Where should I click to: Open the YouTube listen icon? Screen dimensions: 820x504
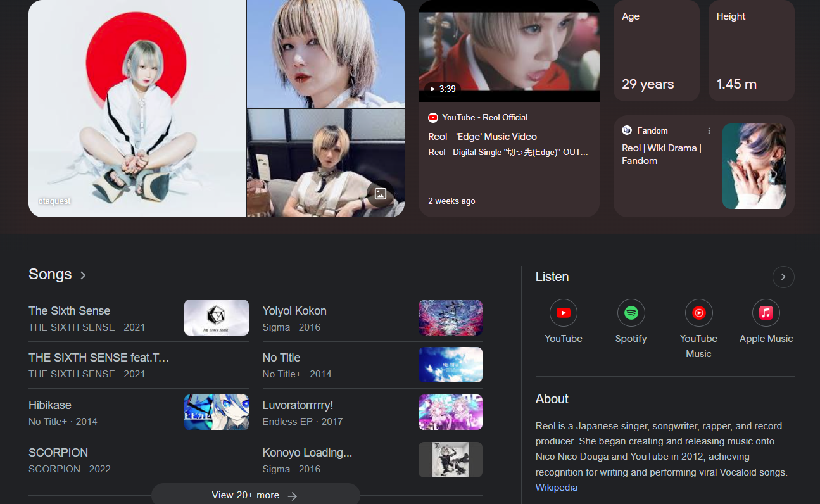564,313
